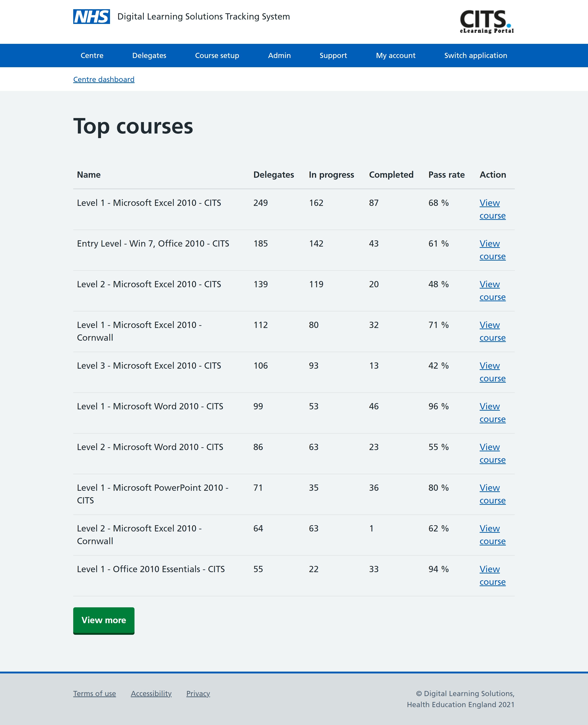Open the Centre menu
Screen dimensions: 588x725
pos(92,55)
